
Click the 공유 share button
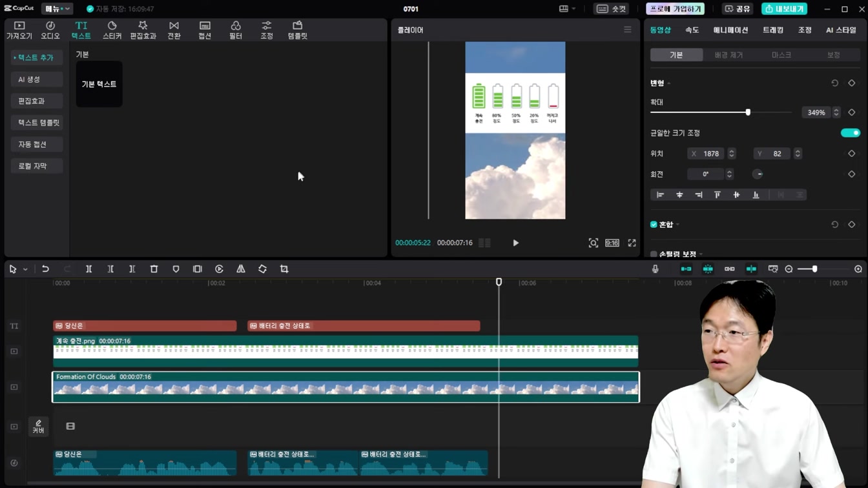tap(738, 9)
